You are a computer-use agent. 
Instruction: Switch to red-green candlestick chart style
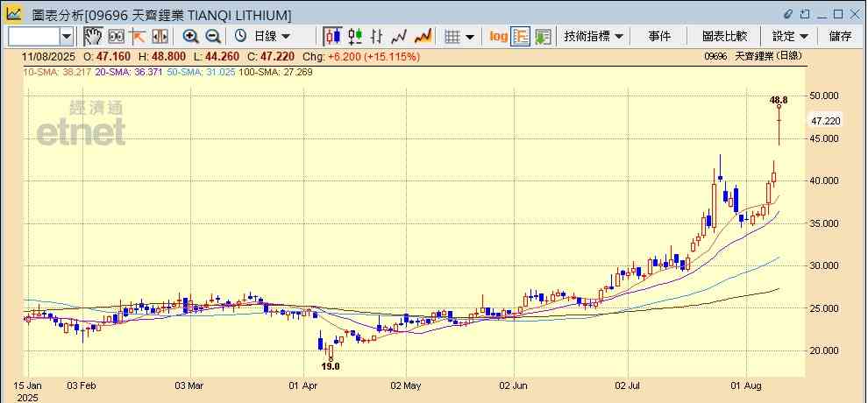(x=355, y=37)
